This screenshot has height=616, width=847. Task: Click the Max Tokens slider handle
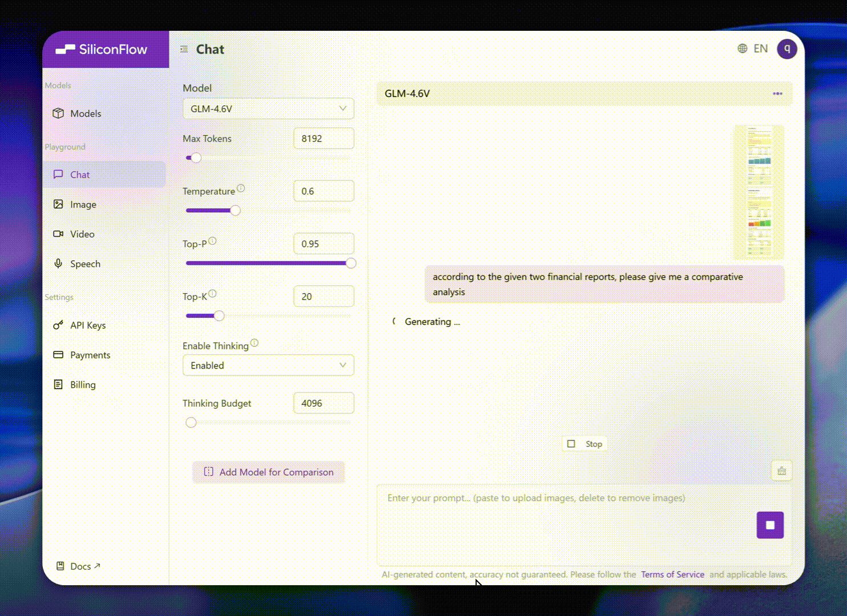click(196, 158)
